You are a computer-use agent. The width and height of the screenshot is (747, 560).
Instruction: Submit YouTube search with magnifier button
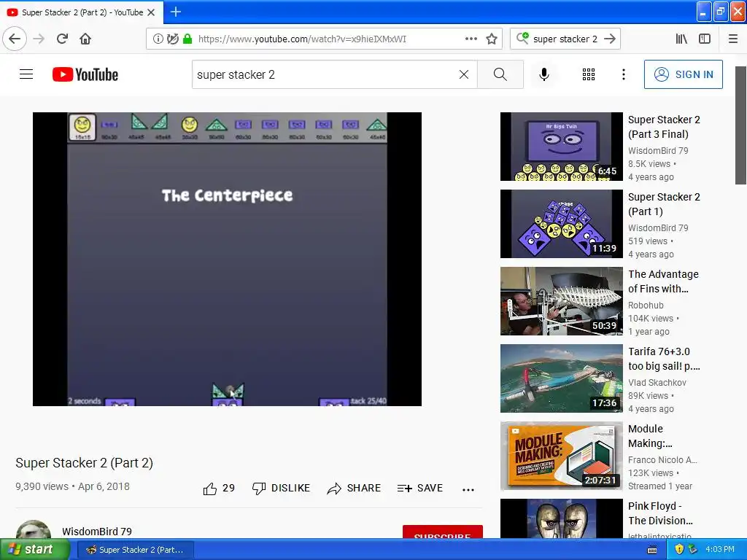pyautogui.click(x=500, y=74)
